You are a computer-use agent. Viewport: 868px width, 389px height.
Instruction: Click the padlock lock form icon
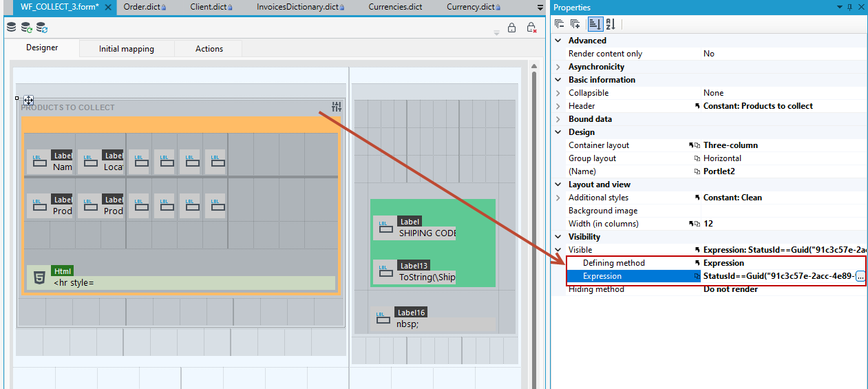click(x=511, y=28)
